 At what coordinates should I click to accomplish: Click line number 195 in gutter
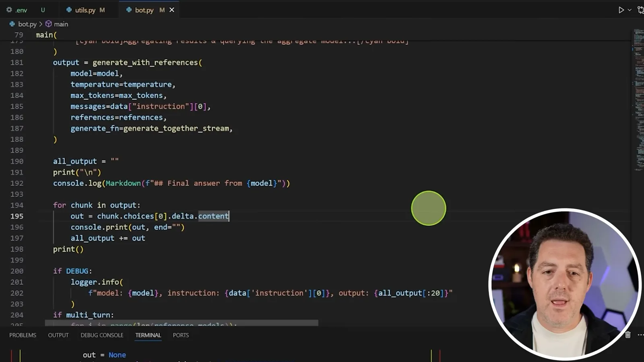tap(17, 216)
